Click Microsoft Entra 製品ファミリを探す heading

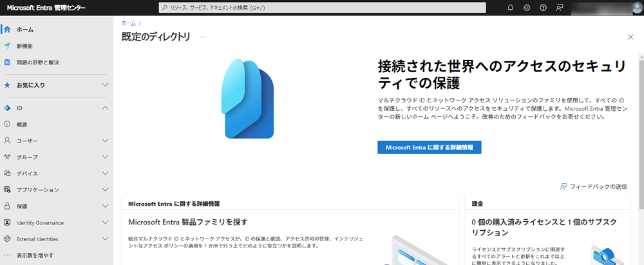188,222
